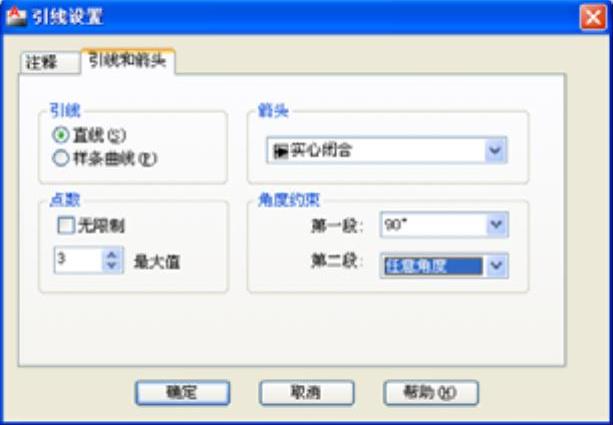Enable the 无限制 checkbox
The height and width of the screenshot is (425, 613).
click(66, 226)
